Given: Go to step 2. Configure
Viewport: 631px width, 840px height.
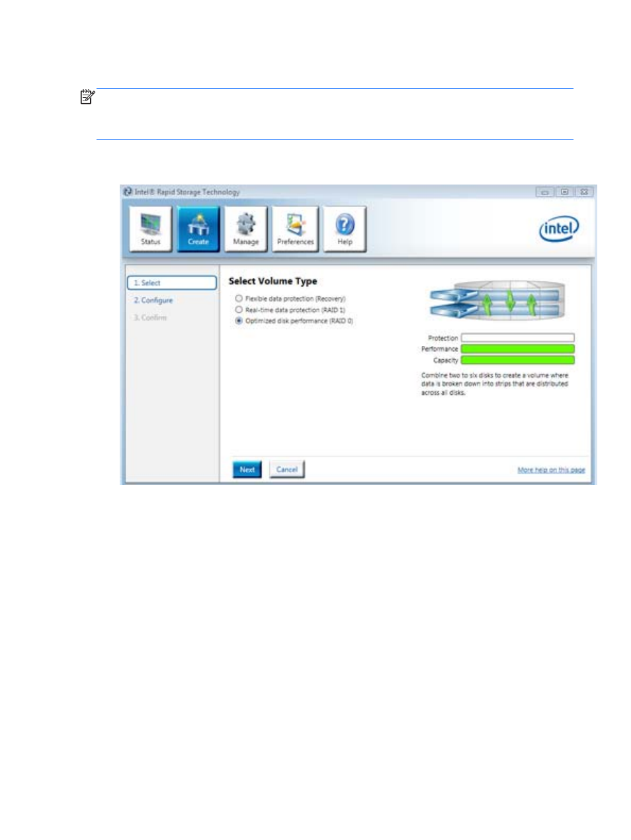Looking at the screenshot, I should (153, 300).
